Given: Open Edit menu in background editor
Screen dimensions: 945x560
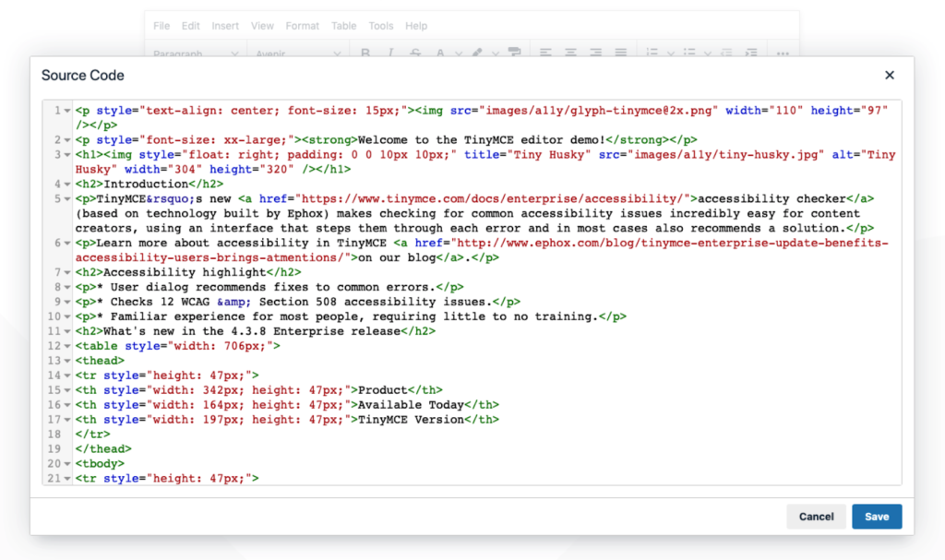Looking at the screenshot, I should pos(190,26).
